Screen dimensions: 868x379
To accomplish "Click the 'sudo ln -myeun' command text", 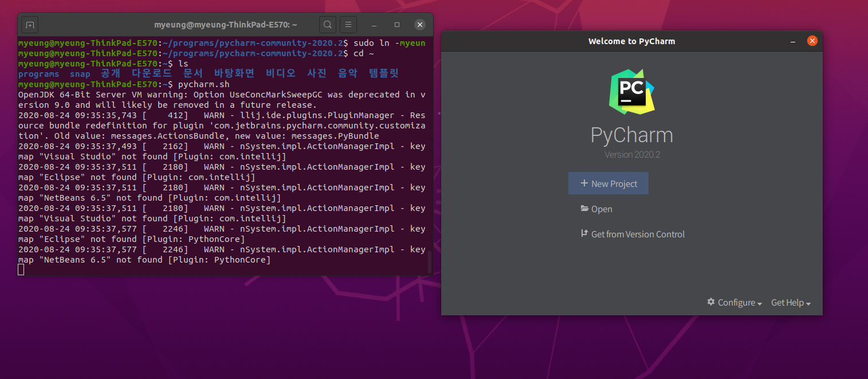I will 389,43.
